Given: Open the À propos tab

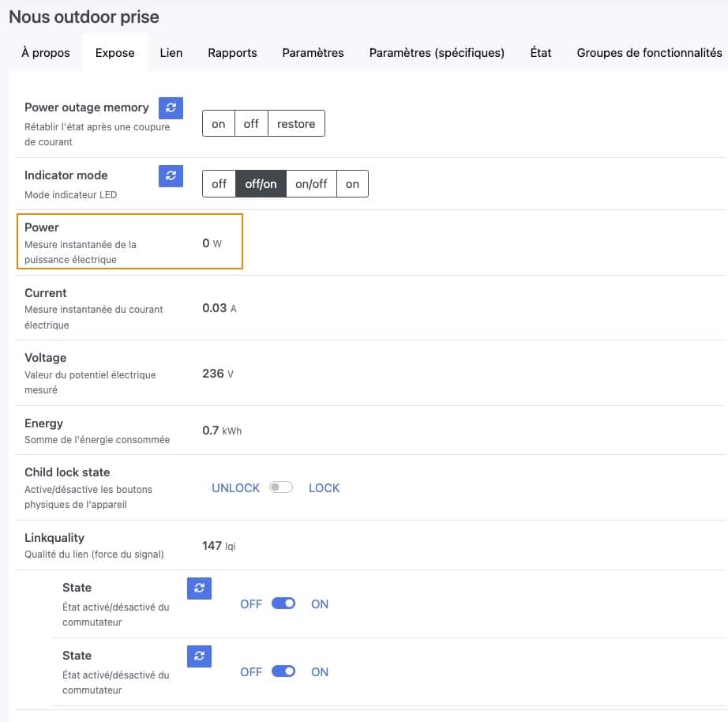Looking at the screenshot, I should click(46, 52).
